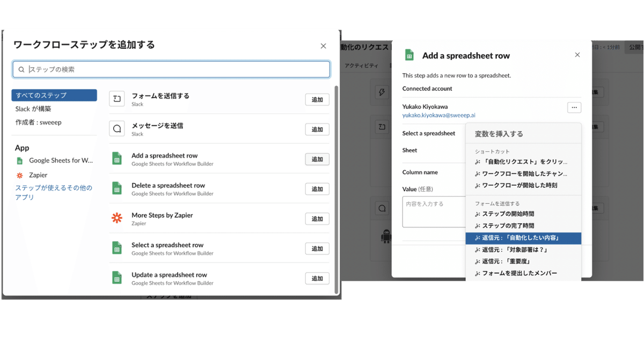Click the form icon beside フォームを送信する
Image resolution: width=644 pixels, height=337 pixels.
tap(117, 99)
